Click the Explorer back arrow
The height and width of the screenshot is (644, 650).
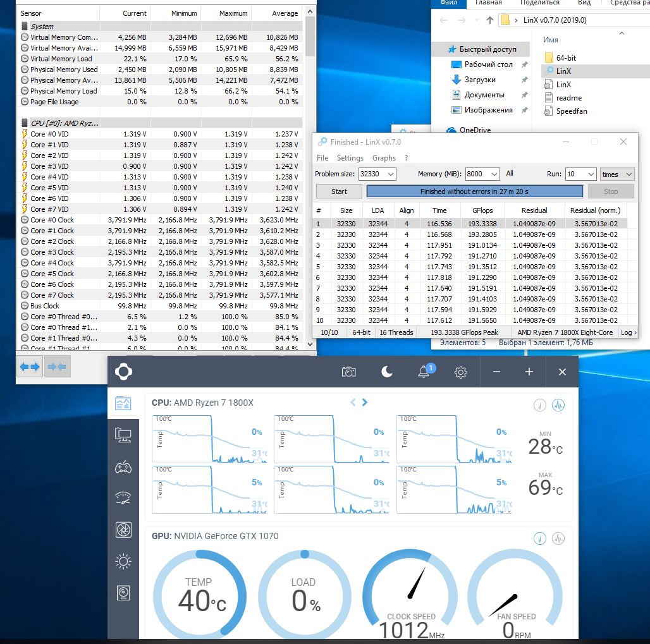(x=443, y=20)
